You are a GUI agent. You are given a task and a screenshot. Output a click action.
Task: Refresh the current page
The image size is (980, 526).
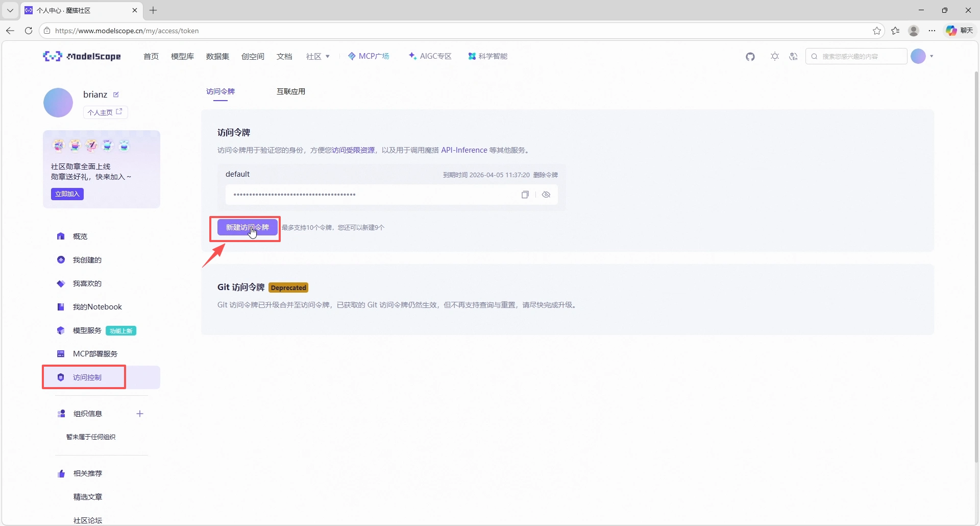pyautogui.click(x=29, y=31)
